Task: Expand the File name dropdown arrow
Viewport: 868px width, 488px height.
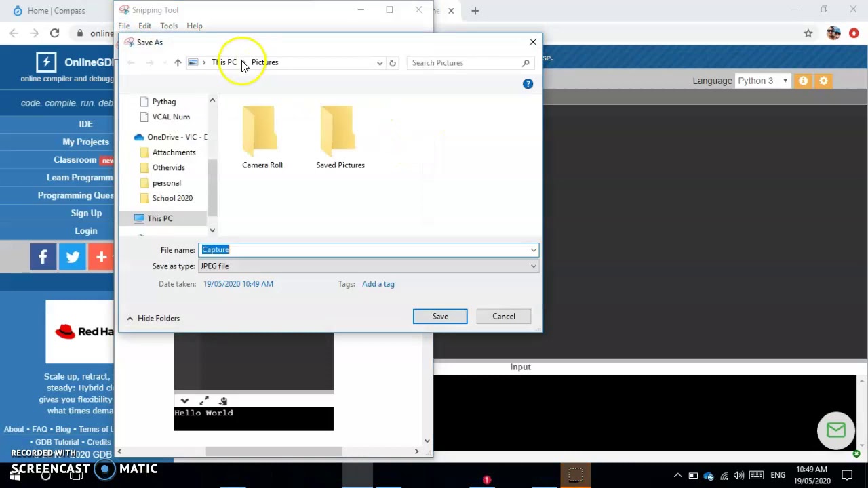Action: (534, 250)
